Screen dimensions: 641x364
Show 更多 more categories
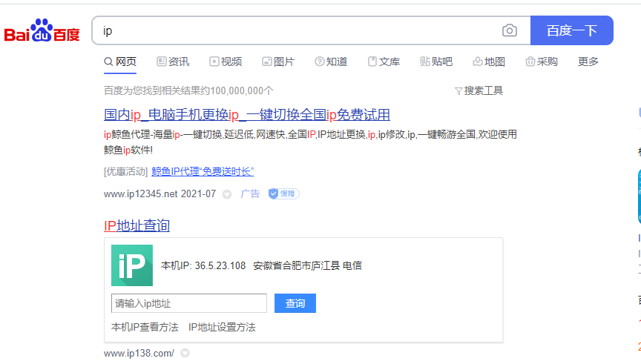click(588, 62)
